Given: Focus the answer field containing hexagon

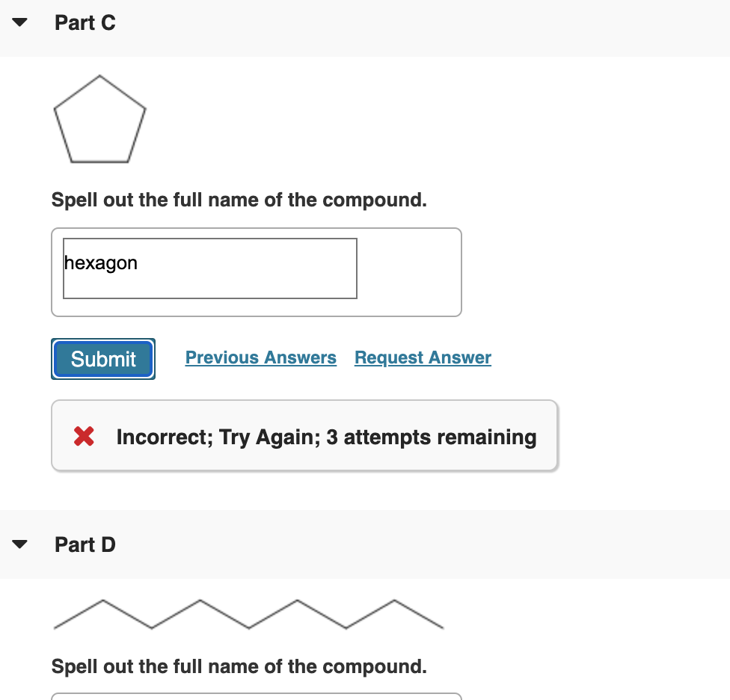Looking at the screenshot, I should tap(210, 268).
